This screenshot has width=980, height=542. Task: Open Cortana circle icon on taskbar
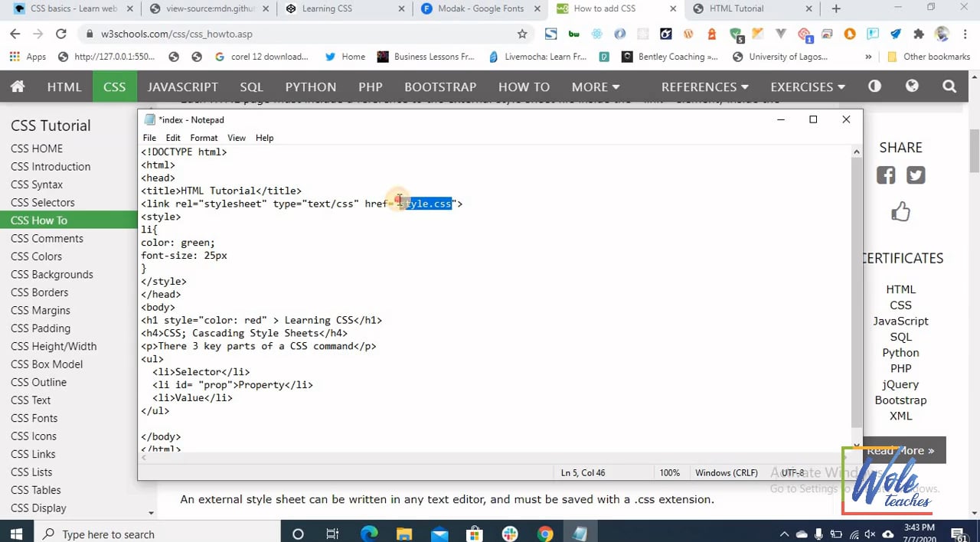click(x=298, y=534)
